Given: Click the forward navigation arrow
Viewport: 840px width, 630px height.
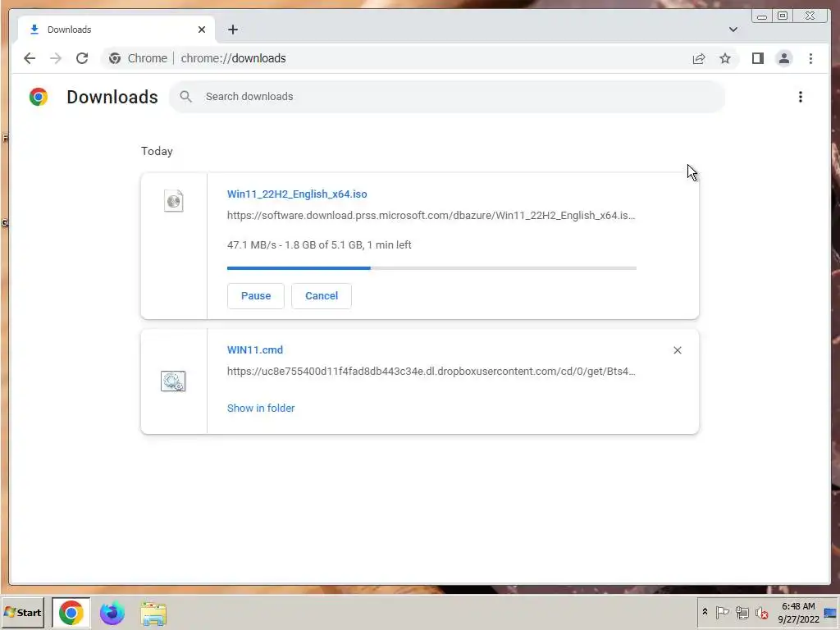Looking at the screenshot, I should (x=56, y=58).
